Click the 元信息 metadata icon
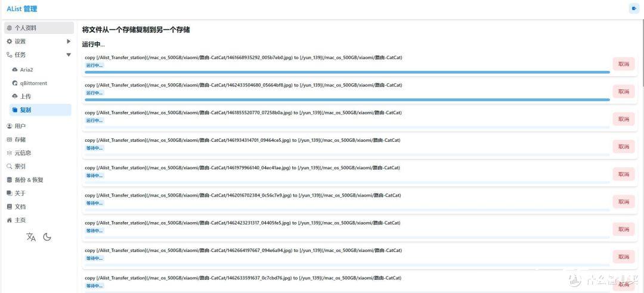Image resolution: width=644 pixels, height=293 pixels. point(9,153)
